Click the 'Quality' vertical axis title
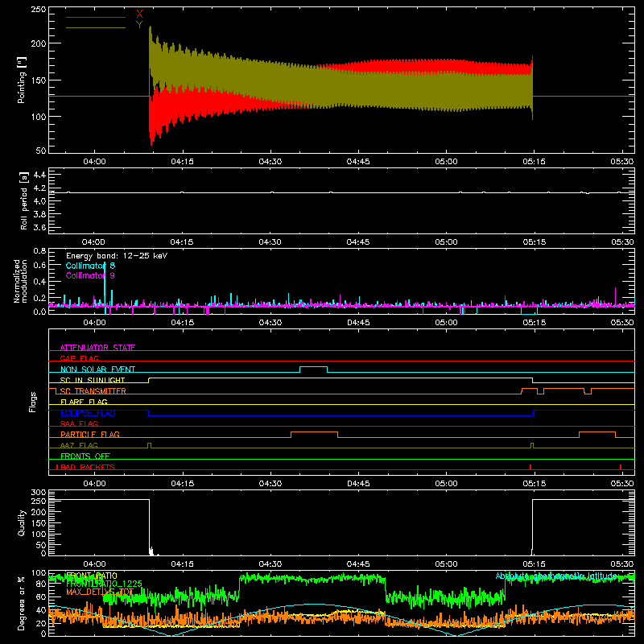644x644 pixels. 22,522
